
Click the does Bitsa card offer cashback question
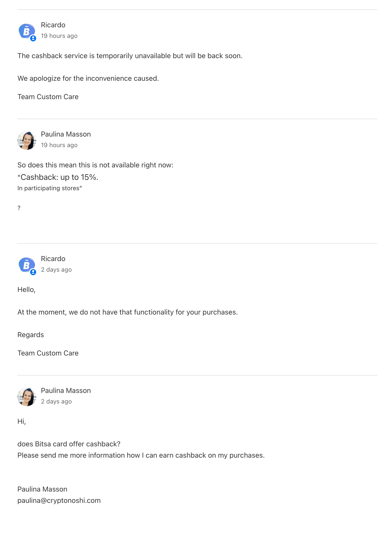(69, 444)
